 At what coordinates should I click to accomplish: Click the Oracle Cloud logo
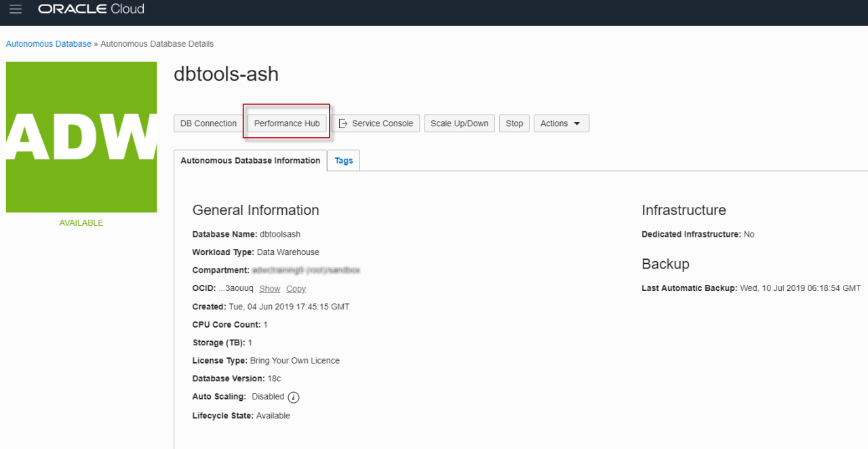[92, 9]
